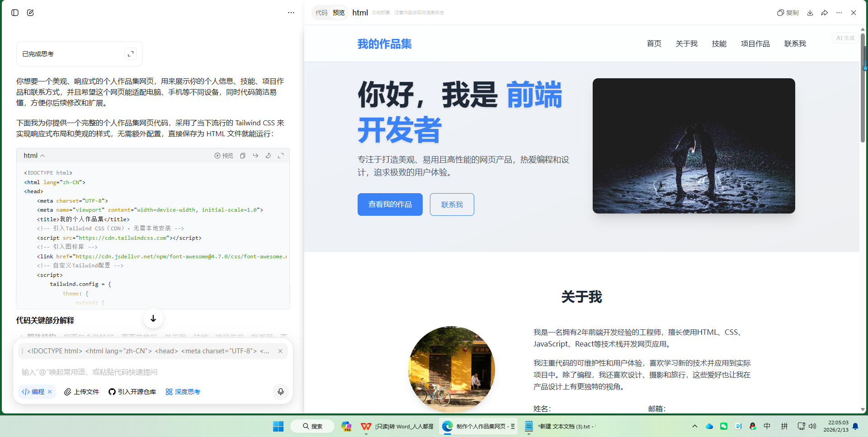Activate the microphone icon in the input area

(280, 392)
